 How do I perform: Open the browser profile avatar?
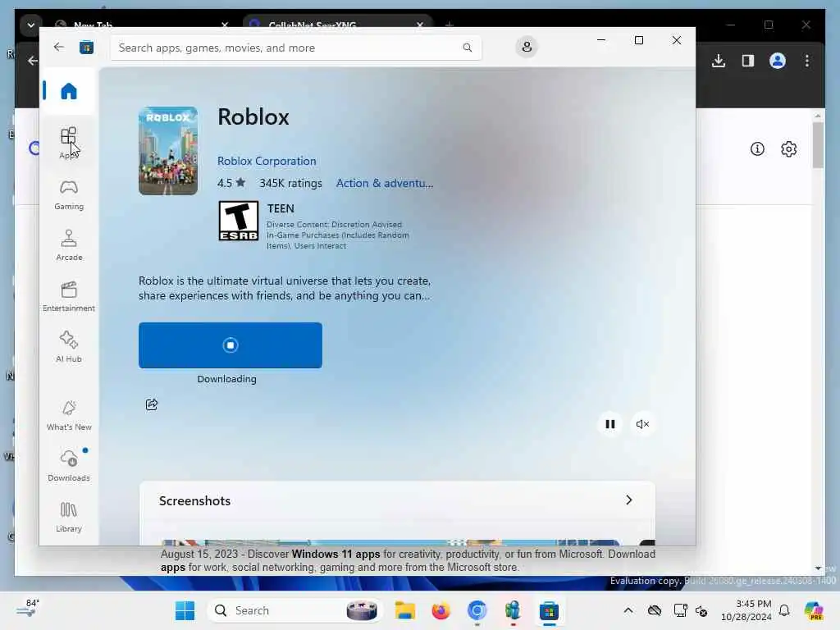pyautogui.click(x=778, y=61)
